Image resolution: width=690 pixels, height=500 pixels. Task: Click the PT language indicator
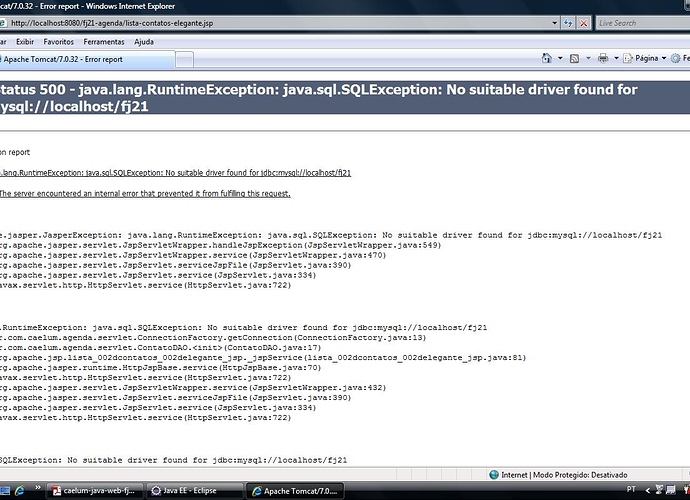tap(631, 489)
